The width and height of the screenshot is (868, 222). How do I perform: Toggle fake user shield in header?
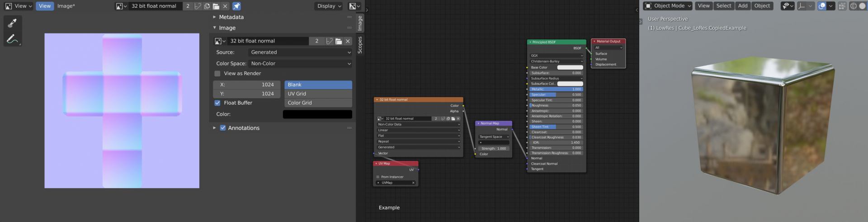click(x=198, y=6)
